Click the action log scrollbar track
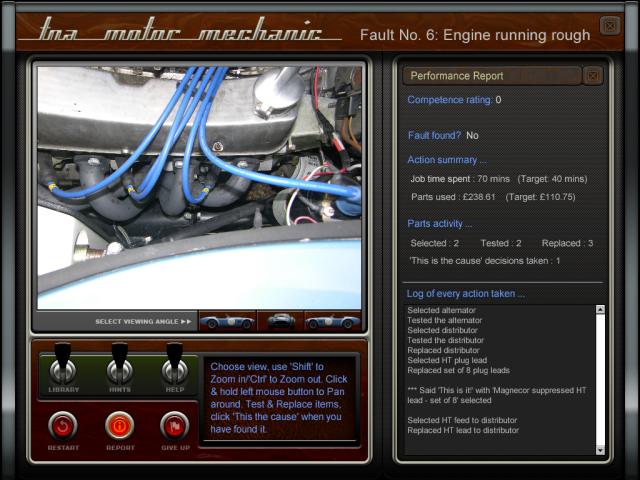The width and height of the screenshot is (640, 480). (600, 380)
